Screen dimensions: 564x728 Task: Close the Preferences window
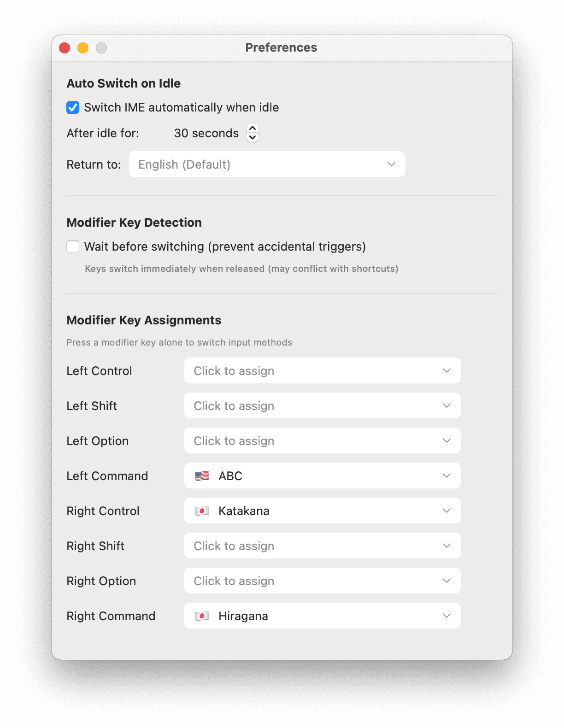point(65,48)
